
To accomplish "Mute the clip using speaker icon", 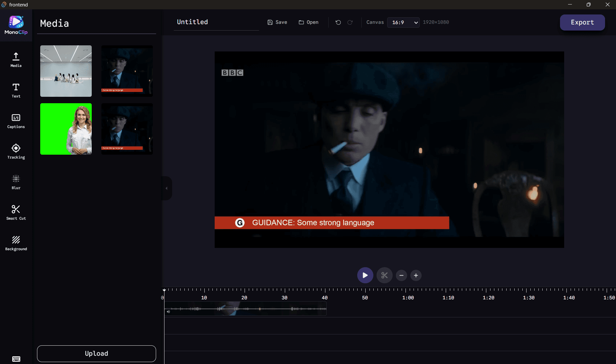I will [168, 312].
